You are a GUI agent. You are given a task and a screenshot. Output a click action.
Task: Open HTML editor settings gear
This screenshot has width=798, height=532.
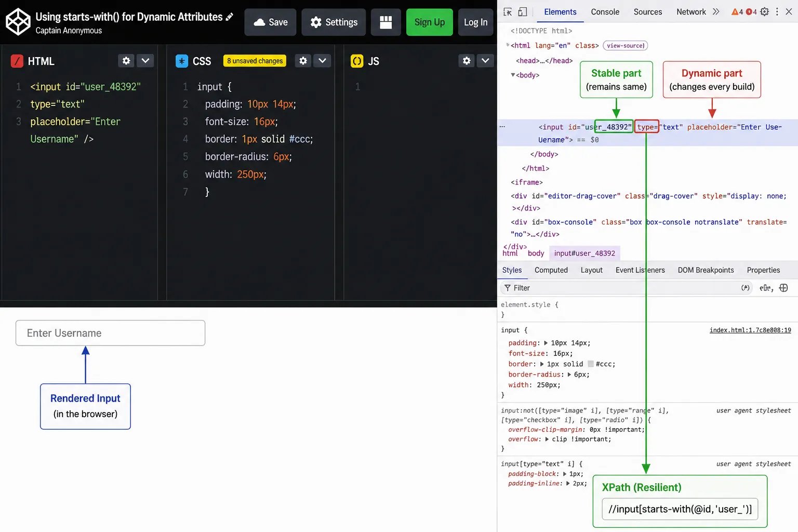coord(126,61)
